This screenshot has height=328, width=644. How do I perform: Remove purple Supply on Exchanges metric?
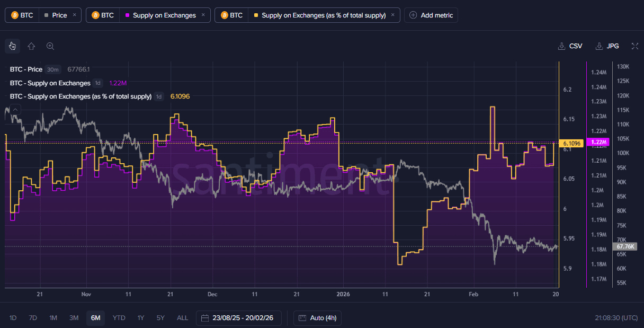tap(203, 15)
